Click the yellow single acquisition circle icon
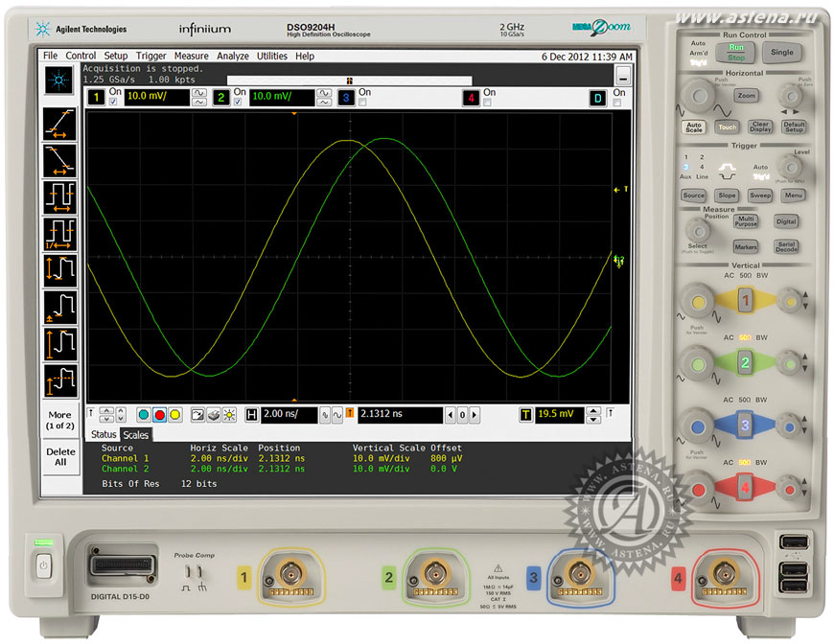Screen dimensions: 834x644 (175, 415)
